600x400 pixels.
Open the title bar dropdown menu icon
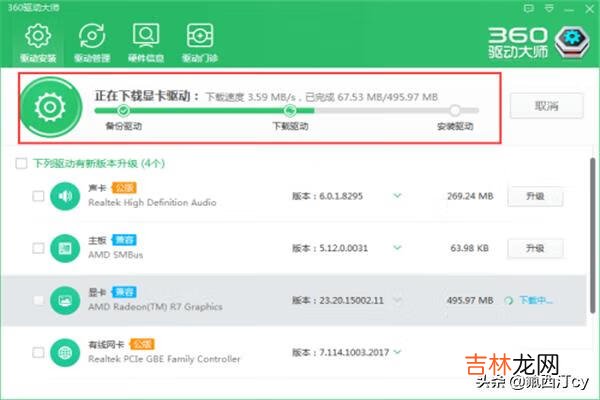[549, 8]
